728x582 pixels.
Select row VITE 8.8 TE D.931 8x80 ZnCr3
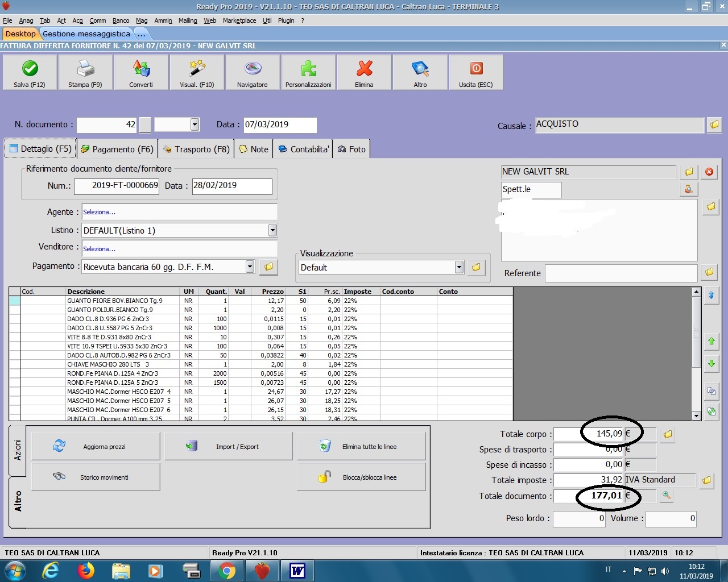(x=261, y=337)
